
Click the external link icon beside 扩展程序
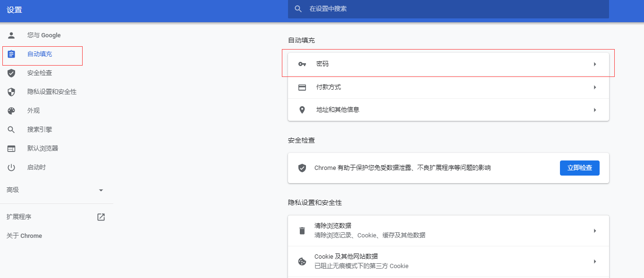click(101, 217)
